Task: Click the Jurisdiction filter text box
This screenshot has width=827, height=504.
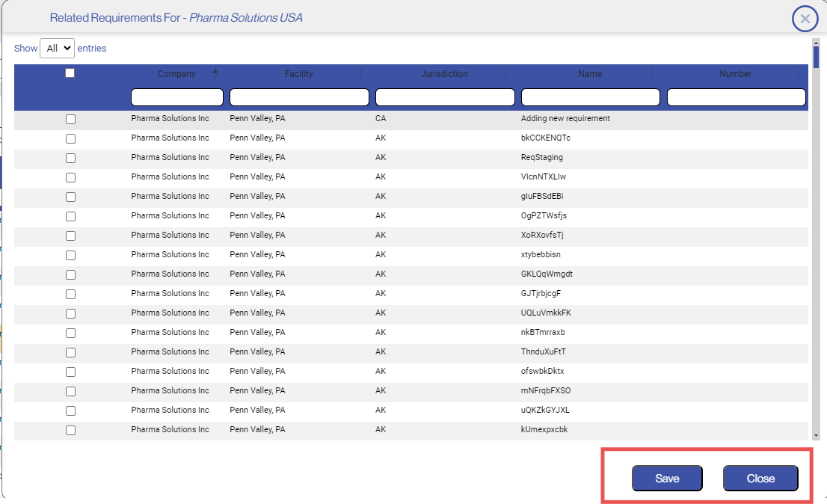Action: [x=445, y=97]
